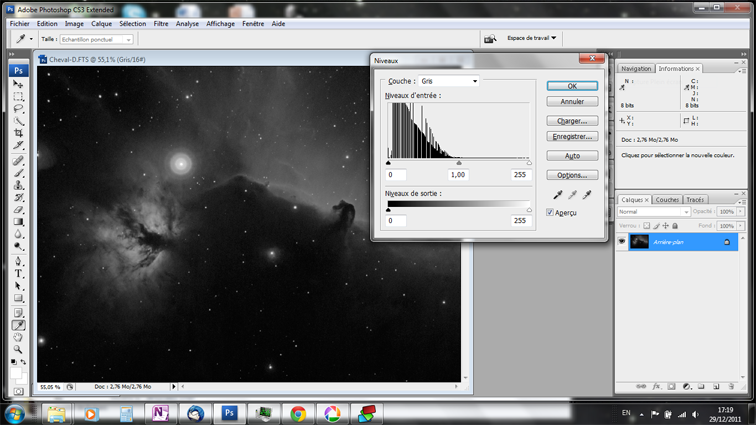Click the layer styles fx icon
Viewport: 756px width, 425px height.
coord(656,386)
